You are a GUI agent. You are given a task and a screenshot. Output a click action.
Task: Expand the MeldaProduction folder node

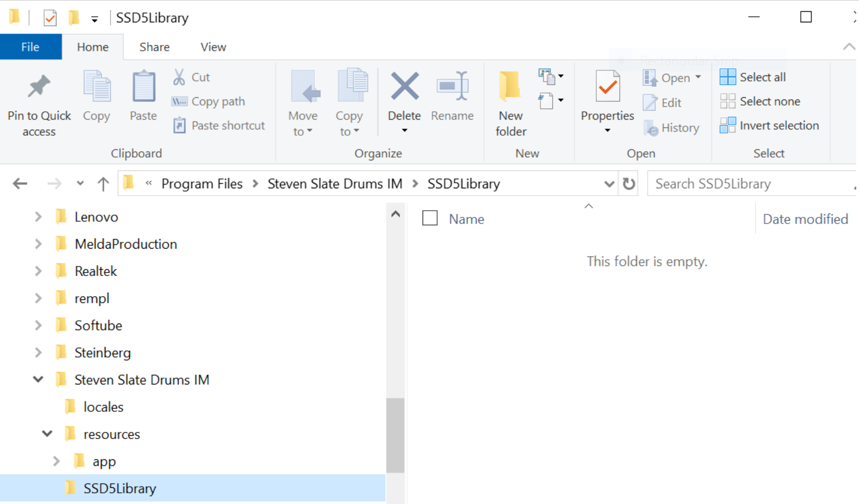tap(38, 244)
